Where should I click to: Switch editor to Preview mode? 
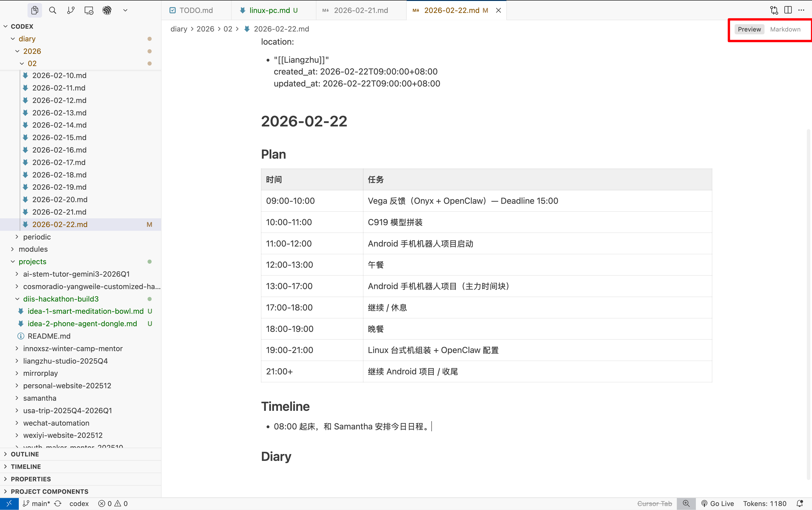[749, 29]
